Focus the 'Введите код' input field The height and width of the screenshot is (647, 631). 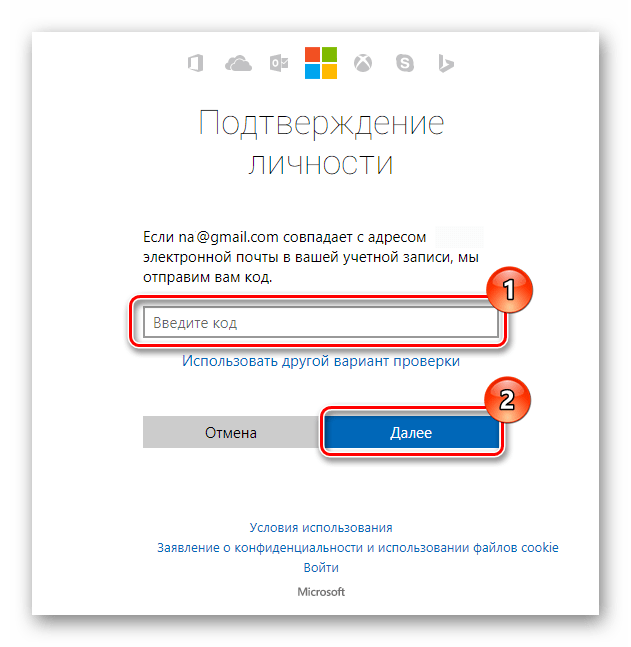pyautogui.click(x=321, y=322)
